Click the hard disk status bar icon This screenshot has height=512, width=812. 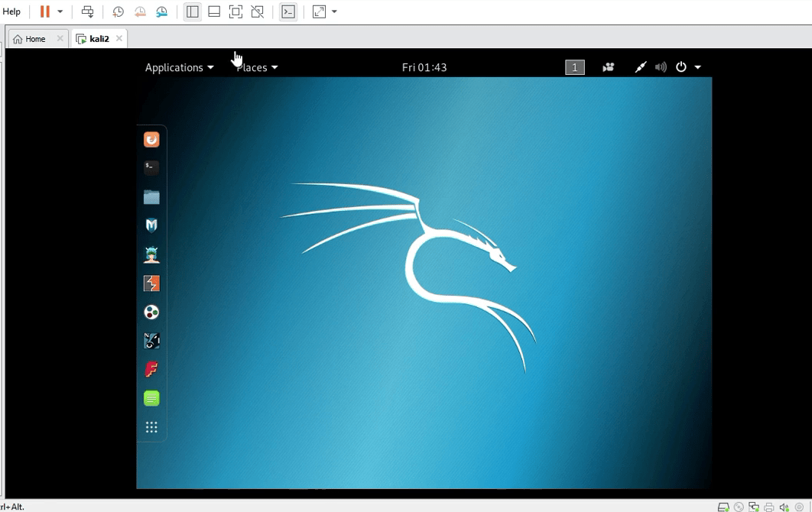tap(723, 507)
